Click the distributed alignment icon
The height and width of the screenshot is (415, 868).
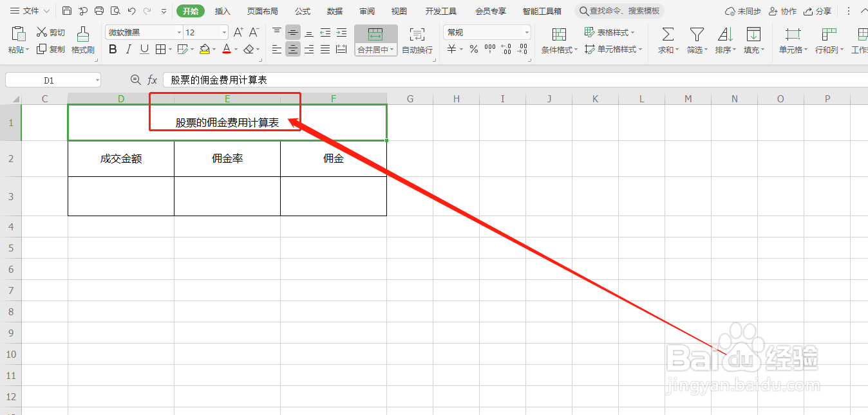click(341, 49)
